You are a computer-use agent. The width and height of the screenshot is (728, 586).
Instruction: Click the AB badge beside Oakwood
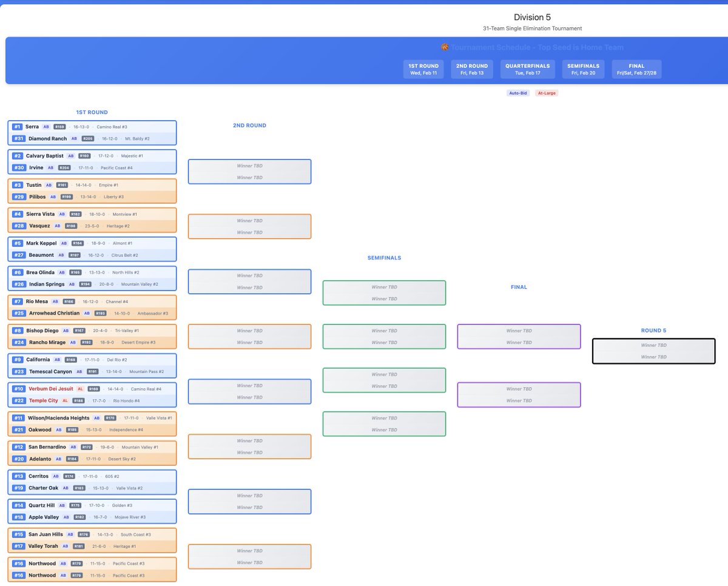point(59,429)
